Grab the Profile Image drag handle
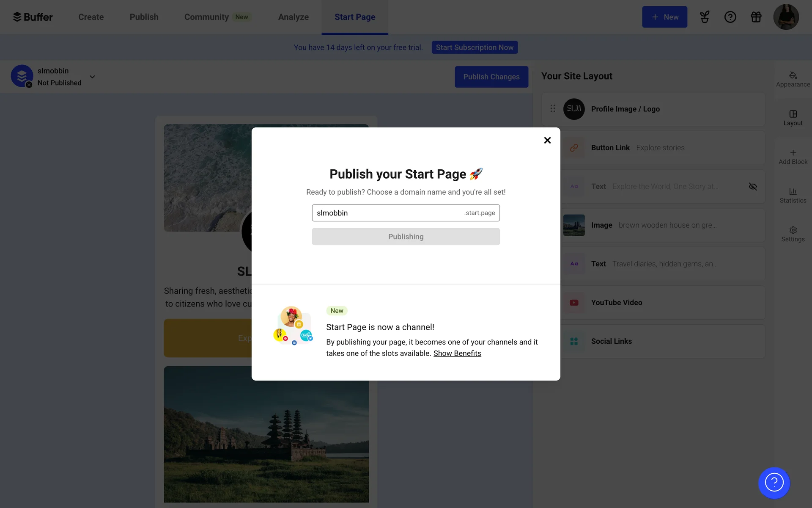 (553, 109)
